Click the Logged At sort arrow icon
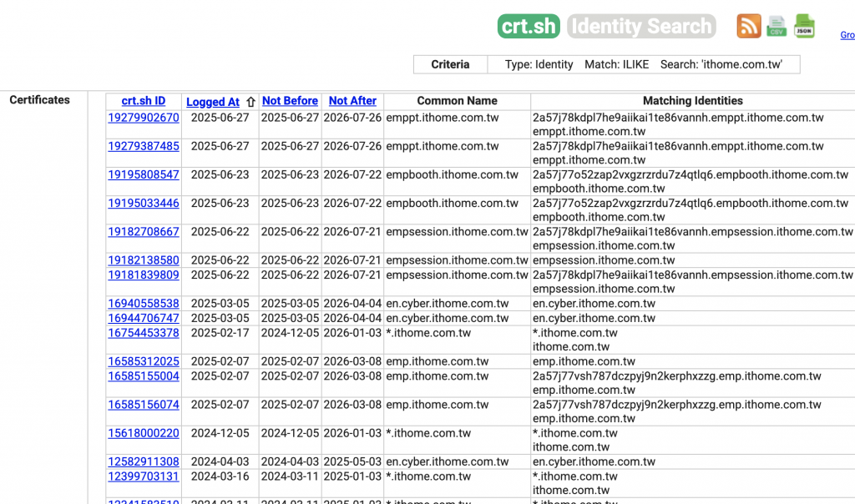The width and height of the screenshot is (855, 504). [x=250, y=102]
